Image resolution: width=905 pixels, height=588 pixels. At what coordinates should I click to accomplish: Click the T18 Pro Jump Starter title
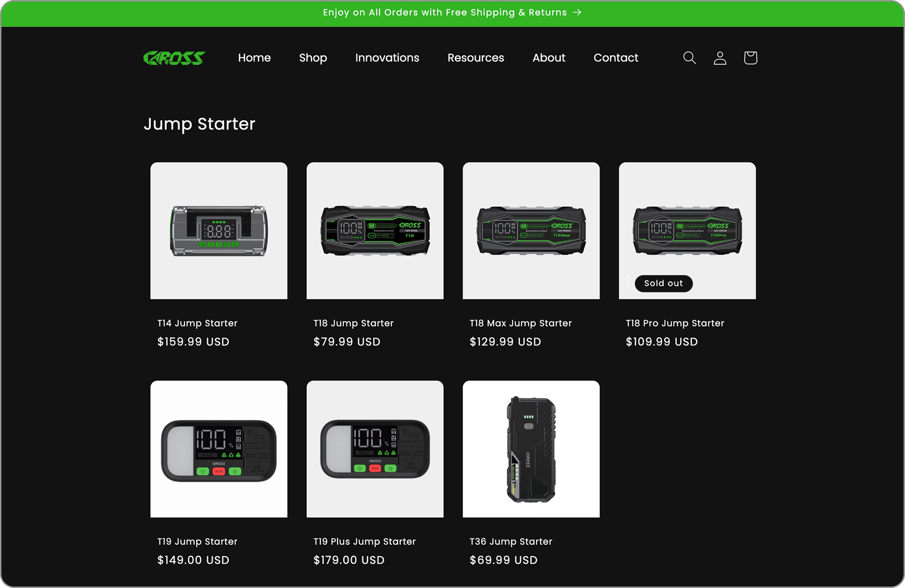click(675, 323)
